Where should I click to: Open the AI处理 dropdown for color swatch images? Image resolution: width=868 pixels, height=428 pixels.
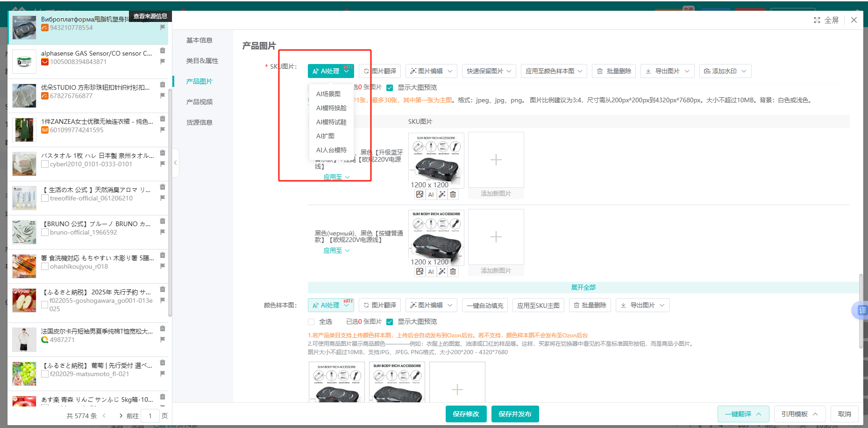click(330, 305)
